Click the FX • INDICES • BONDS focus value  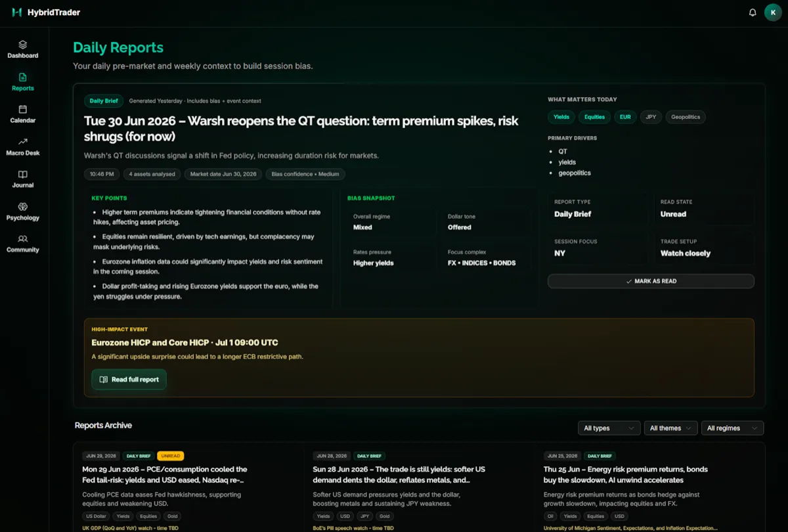[x=481, y=263]
